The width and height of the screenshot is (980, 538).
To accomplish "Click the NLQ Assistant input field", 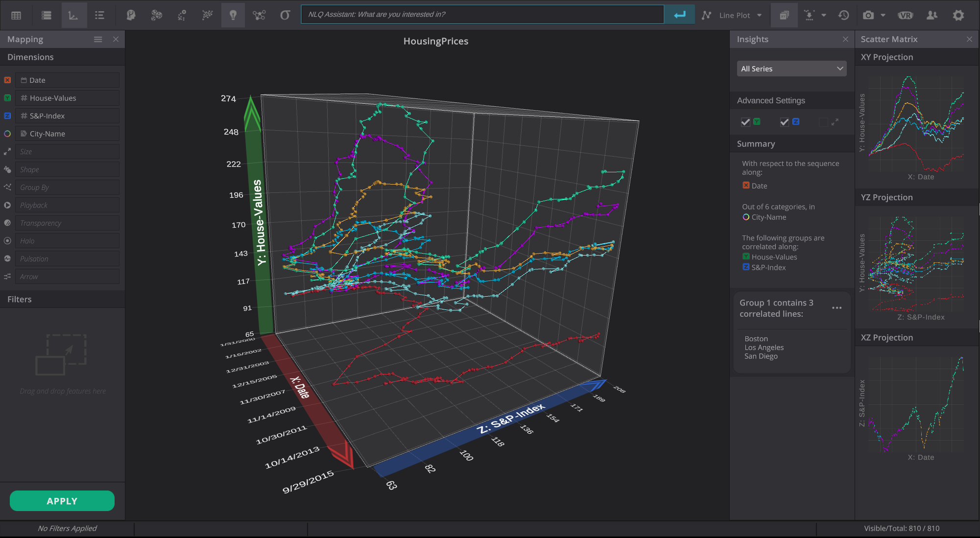I will 482,15.
